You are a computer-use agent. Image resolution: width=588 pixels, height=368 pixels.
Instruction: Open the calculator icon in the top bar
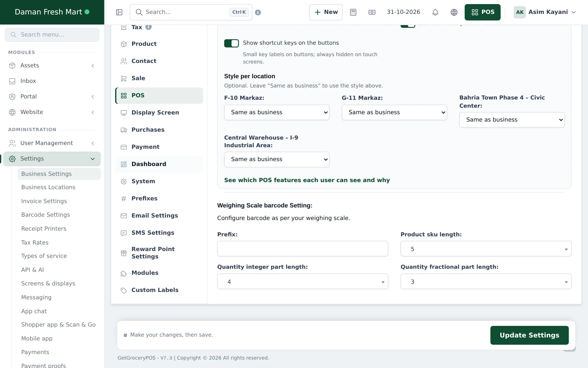[x=353, y=12]
